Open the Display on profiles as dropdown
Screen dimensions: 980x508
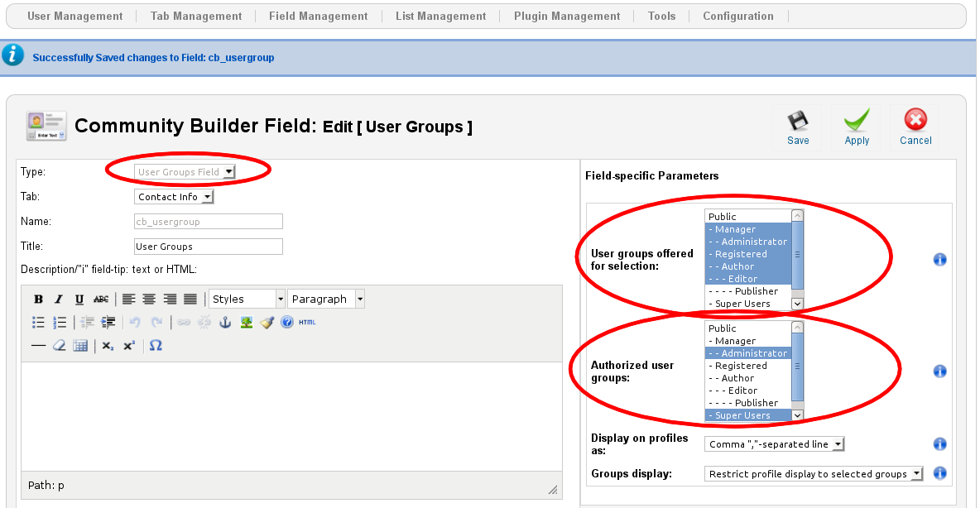point(775,444)
